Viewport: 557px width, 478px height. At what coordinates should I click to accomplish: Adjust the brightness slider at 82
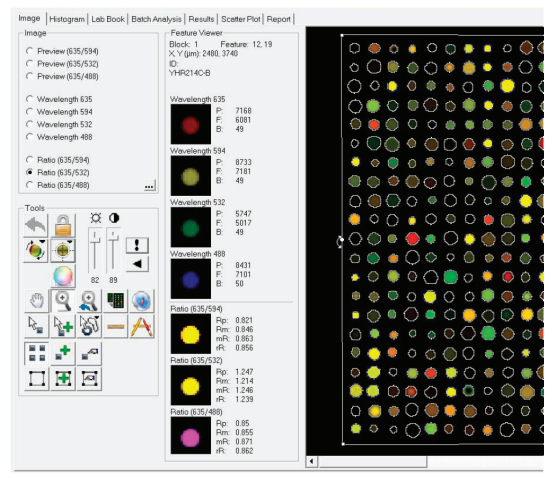(x=95, y=240)
